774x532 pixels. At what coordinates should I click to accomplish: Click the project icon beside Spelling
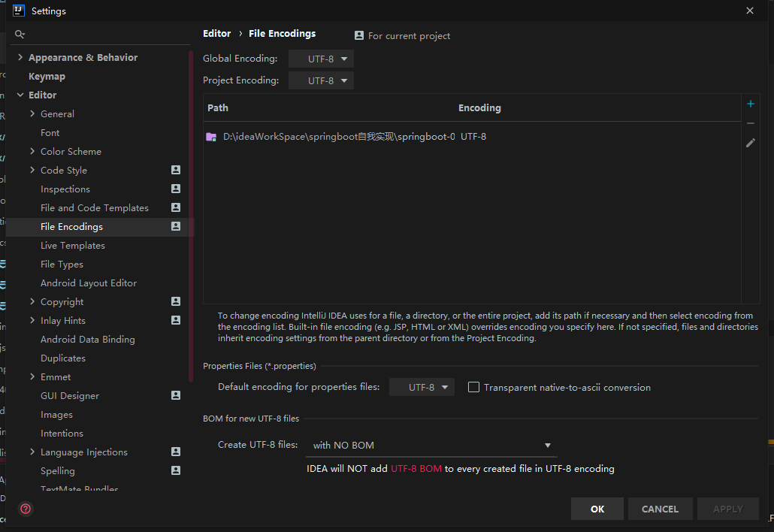click(176, 470)
